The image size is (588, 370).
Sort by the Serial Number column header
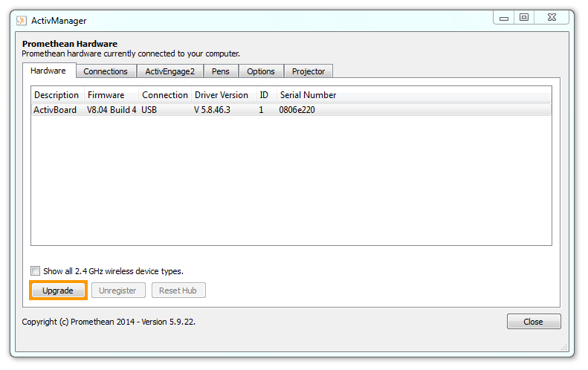pos(308,95)
